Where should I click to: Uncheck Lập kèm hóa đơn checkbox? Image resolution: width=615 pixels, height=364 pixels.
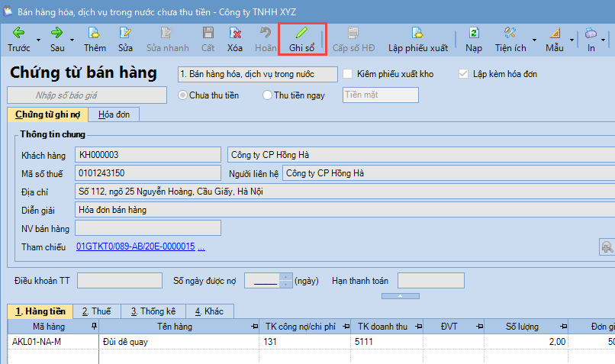point(463,74)
